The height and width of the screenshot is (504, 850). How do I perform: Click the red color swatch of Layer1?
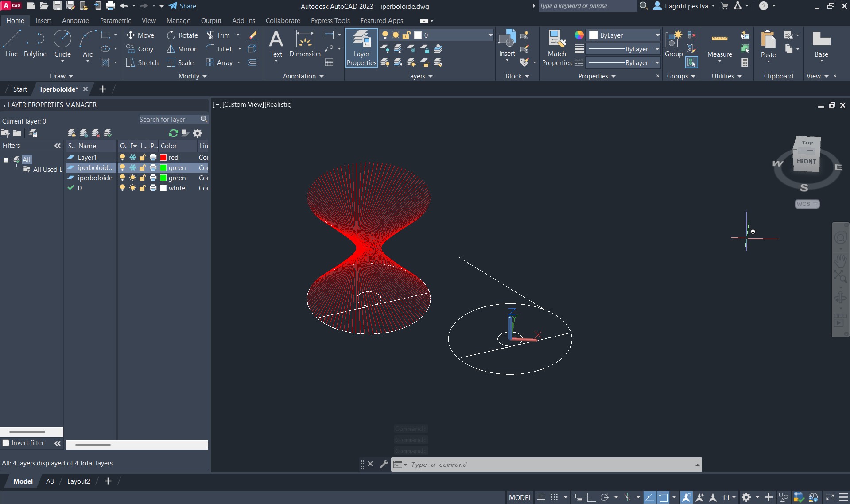tap(163, 158)
